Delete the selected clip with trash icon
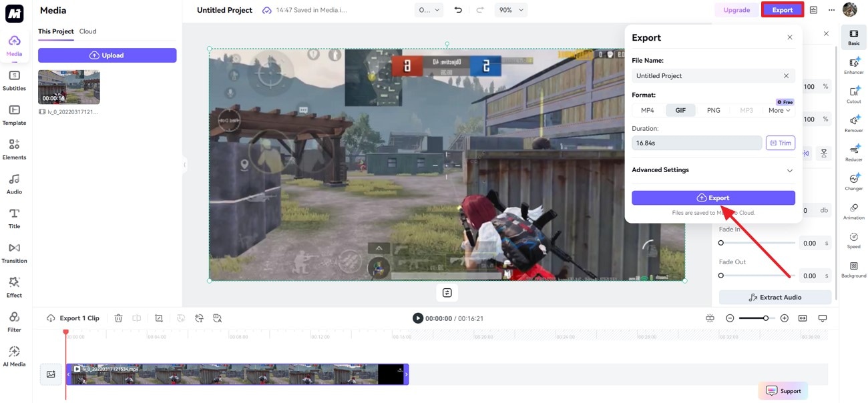 [118, 318]
